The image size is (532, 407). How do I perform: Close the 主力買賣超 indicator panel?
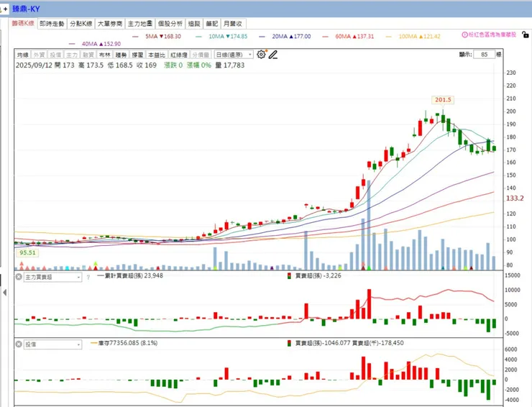point(19,277)
